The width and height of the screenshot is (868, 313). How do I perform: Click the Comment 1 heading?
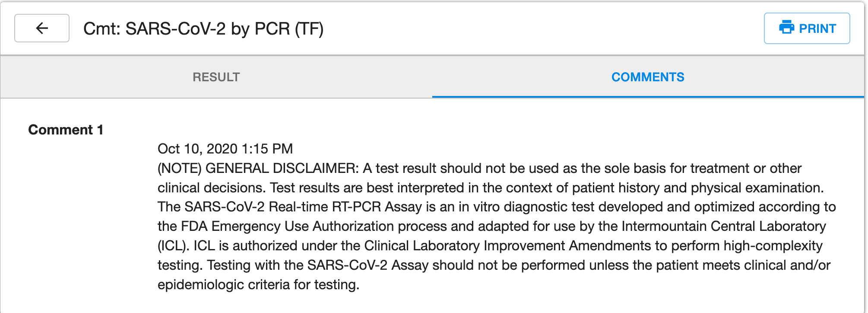tap(66, 130)
